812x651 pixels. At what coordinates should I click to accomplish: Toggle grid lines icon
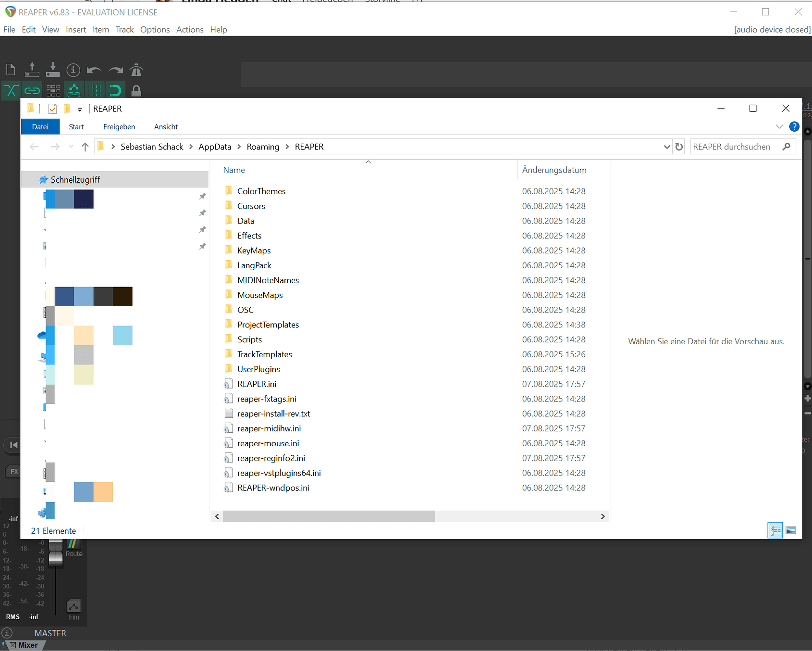95,90
